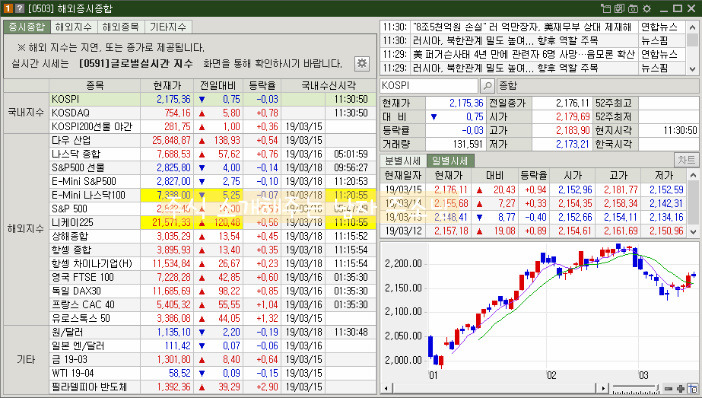The height and width of the screenshot is (398, 702).
Task: Click the 차트 button
Action: coord(686,160)
